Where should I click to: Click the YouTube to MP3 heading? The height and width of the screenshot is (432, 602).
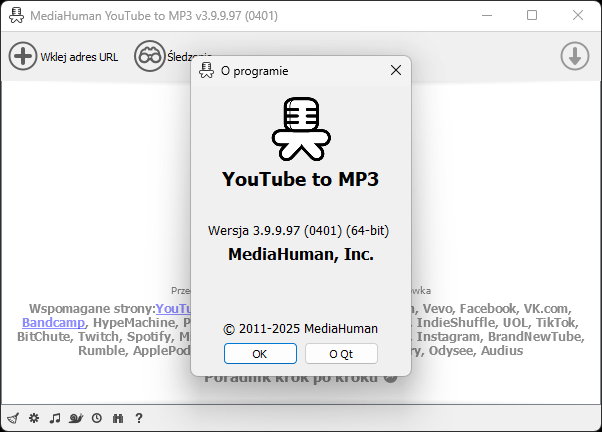[x=301, y=179]
